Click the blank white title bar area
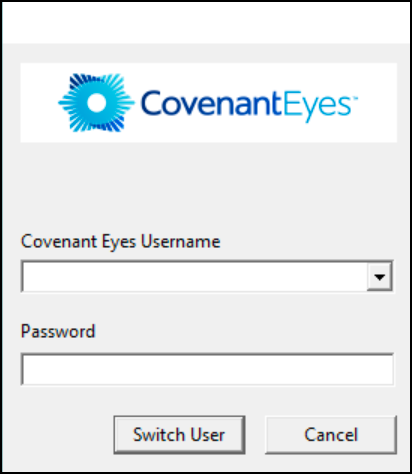412x474 pixels. coord(206,23)
